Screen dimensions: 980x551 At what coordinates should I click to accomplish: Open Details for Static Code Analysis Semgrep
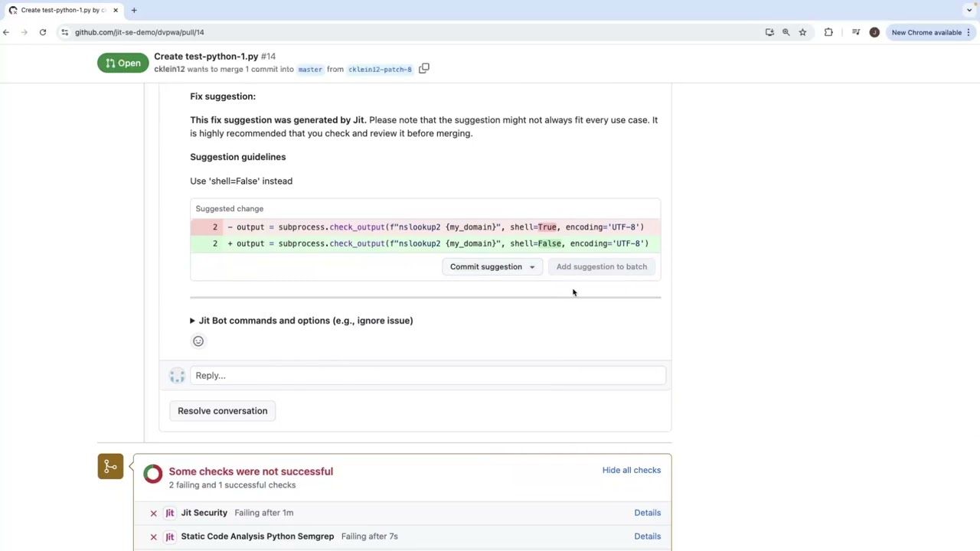[x=648, y=536]
